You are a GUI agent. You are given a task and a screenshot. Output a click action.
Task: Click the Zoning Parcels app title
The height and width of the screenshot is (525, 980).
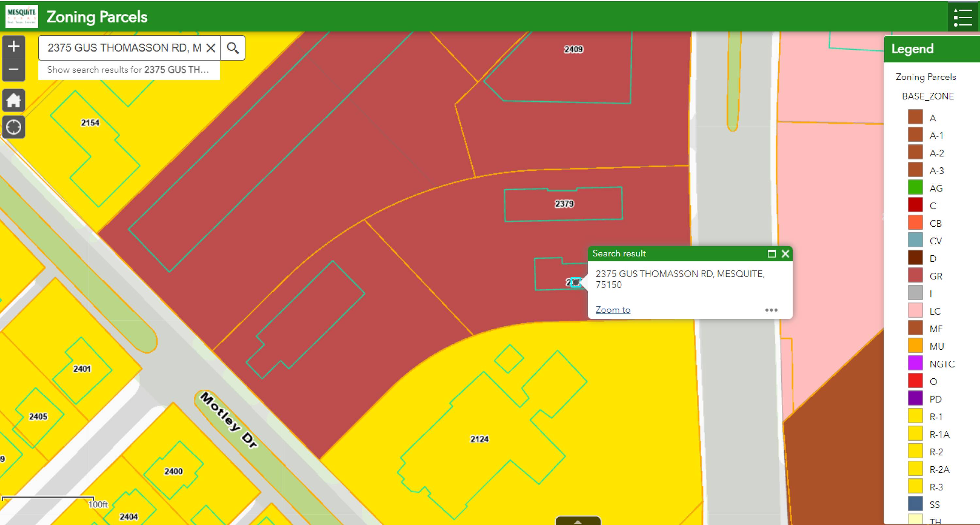[x=97, y=17]
